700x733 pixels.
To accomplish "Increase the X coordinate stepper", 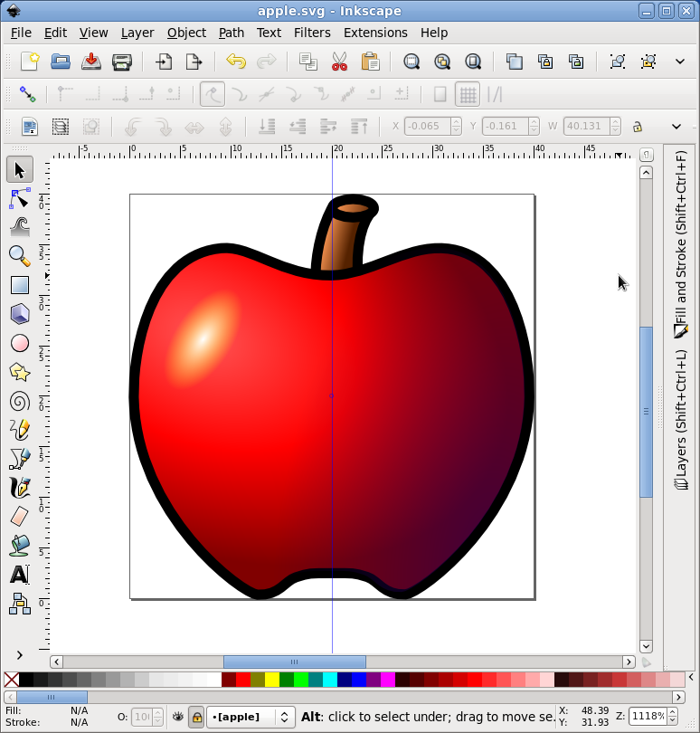I will 457,122.
